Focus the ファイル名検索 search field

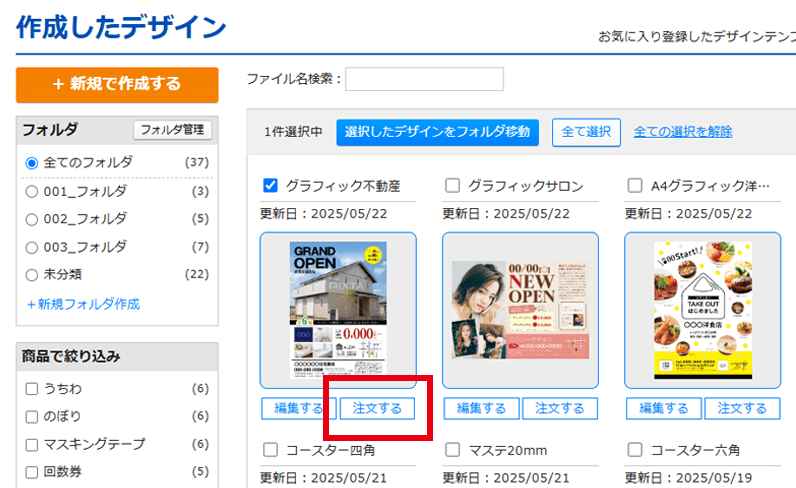tap(424, 79)
